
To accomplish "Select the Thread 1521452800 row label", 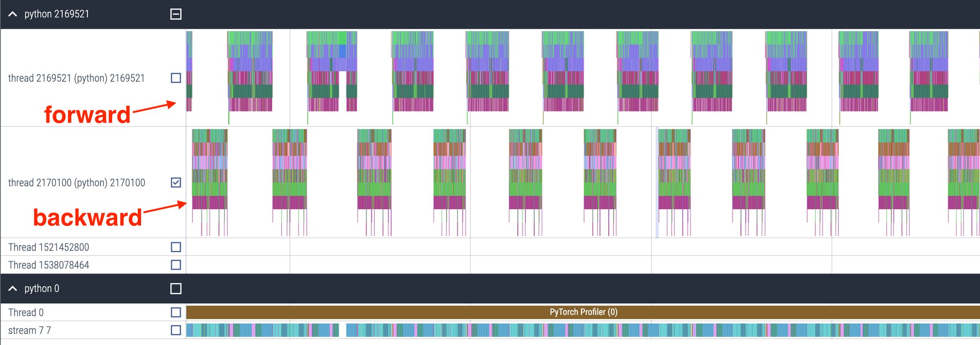I will pyautogui.click(x=49, y=247).
